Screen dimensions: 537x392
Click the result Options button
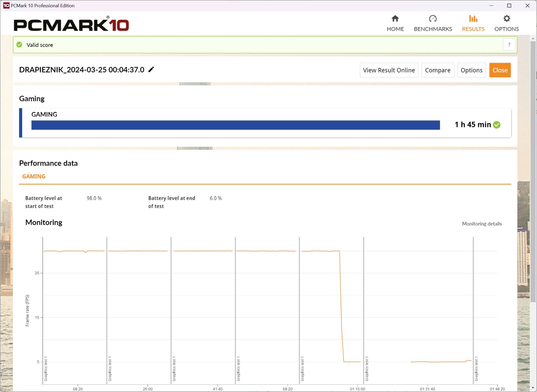[471, 70]
